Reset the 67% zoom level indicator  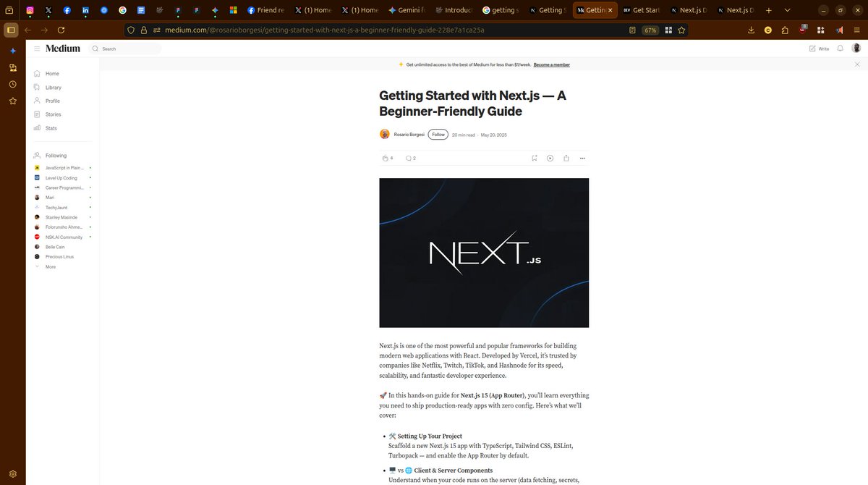pos(651,30)
